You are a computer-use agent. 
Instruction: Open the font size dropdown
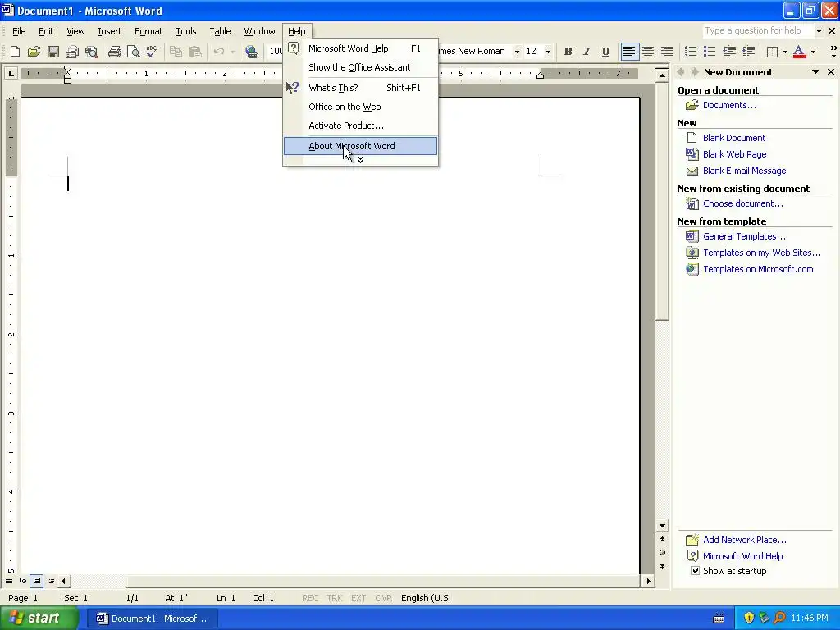[x=548, y=52]
